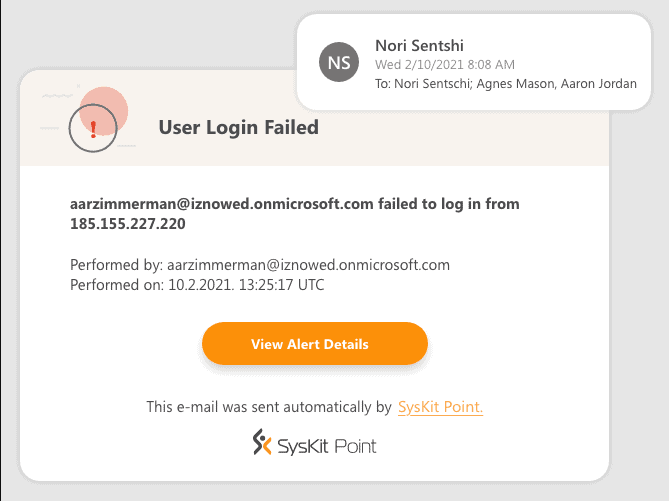Screen dimensions: 669x501
Task: Click the NS sender avatar circle
Action: pos(339,64)
